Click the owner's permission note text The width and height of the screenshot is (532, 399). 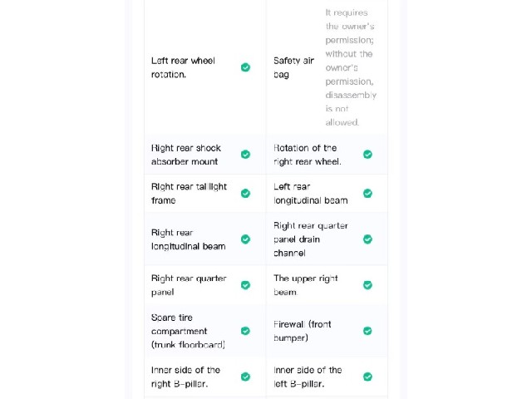[351, 67]
